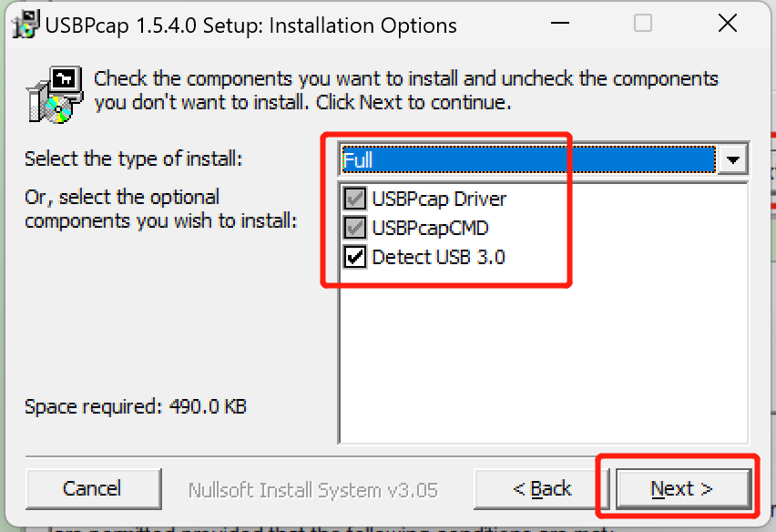Uncheck the "Detect USB 3.0" checkbox
The image size is (776, 532).
coord(355,257)
